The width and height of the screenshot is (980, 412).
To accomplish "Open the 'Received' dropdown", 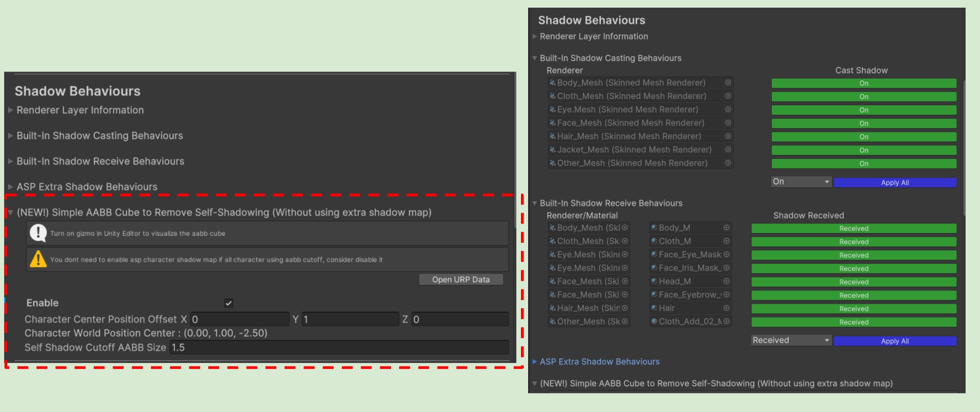I will pos(791,340).
